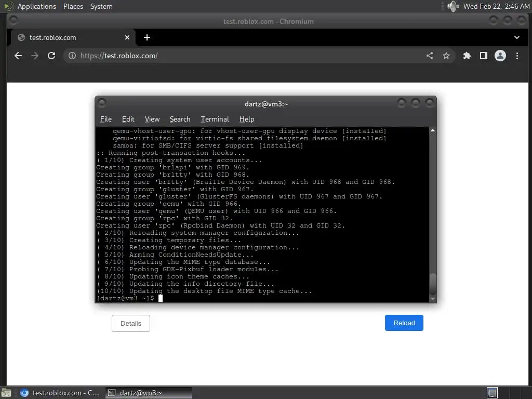Viewport: 532px width, 399px height.
Task: Switch to dartz@vm3 terminal in taskbar
Action: point(149,393)
